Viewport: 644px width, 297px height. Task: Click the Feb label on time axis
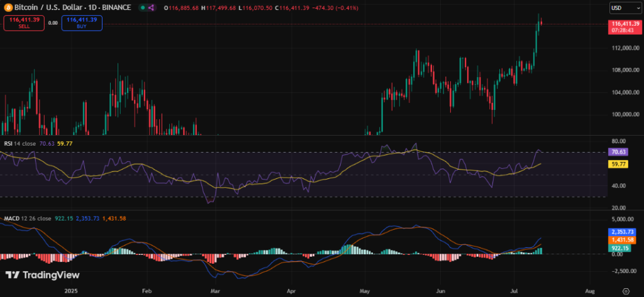tap(146, 291)
